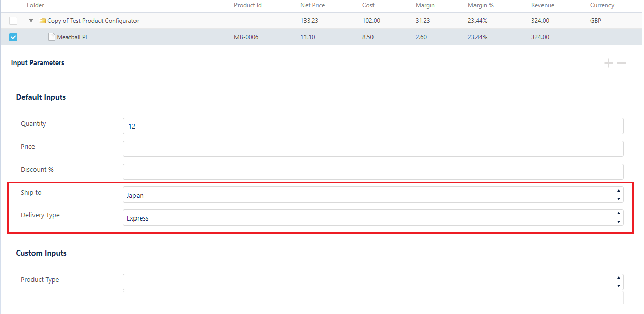This screenshot has width=644, height=314.
Task: Collapse the Copy of Test Product Configurator folder
Action: 31,21
